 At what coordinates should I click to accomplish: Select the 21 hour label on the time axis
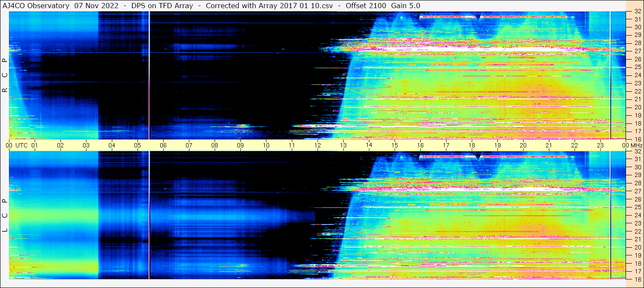(x=549, y=145)
